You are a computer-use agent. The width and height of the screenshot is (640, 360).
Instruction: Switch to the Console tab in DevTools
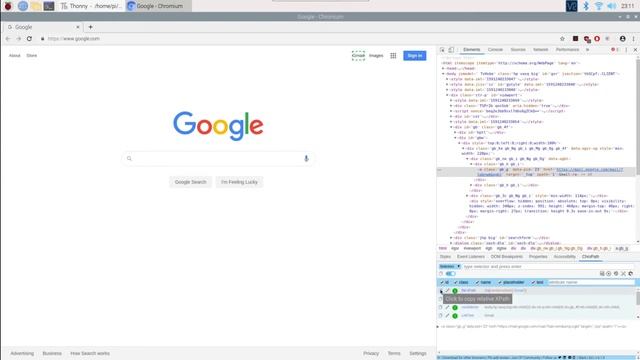click(x=495, y=50)
